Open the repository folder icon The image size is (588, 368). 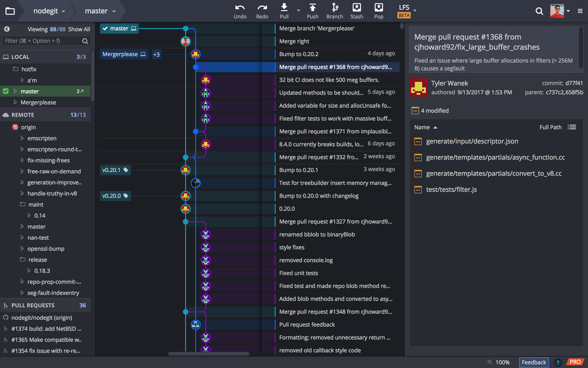click(10, 11)
